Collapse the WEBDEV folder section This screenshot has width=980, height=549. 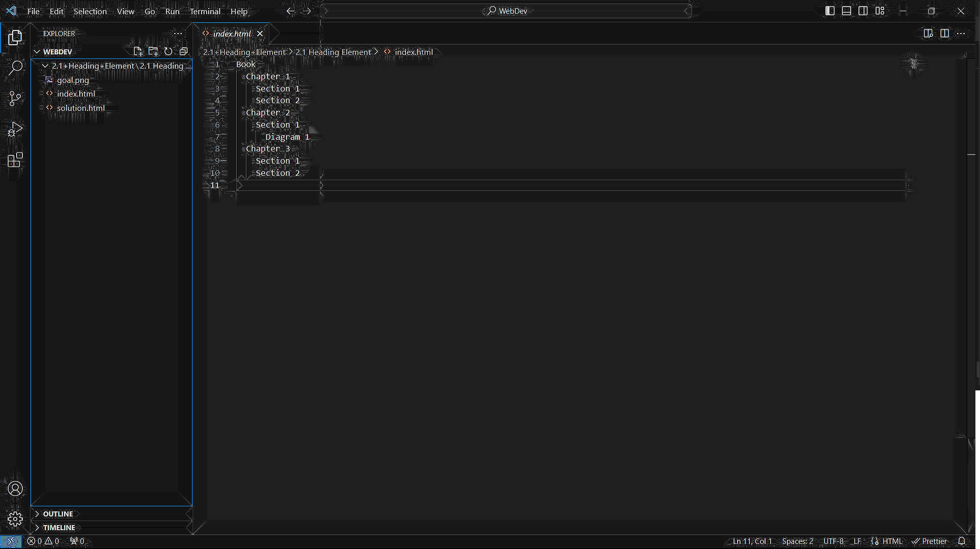pyautogui.click(x=37, y=52)
